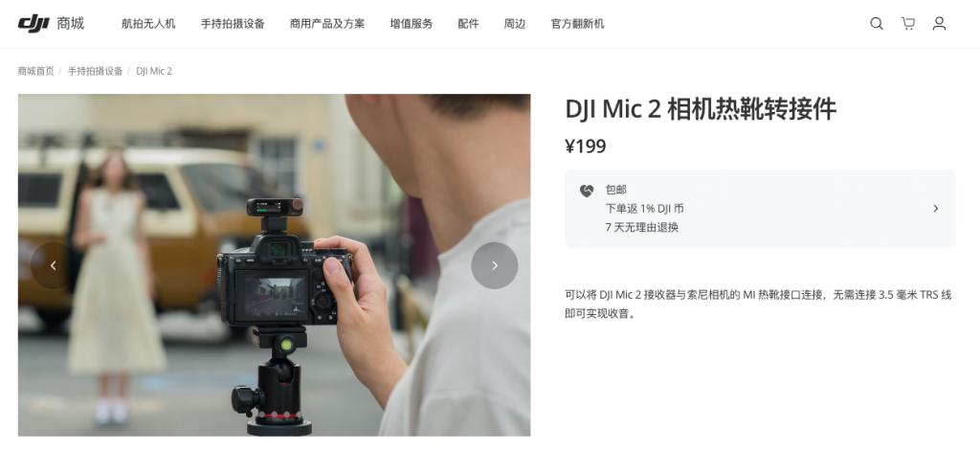Viewport: 980px width, 474px height.
Task: Open DJI Mic 2 breadcrumb link
Action: point(154,71)
